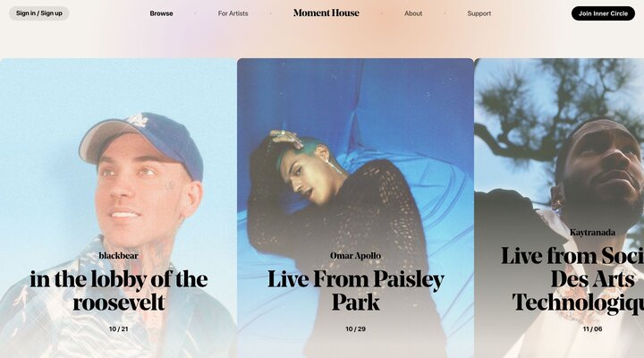Click the 10 / 21 event date

click(118, 328)
